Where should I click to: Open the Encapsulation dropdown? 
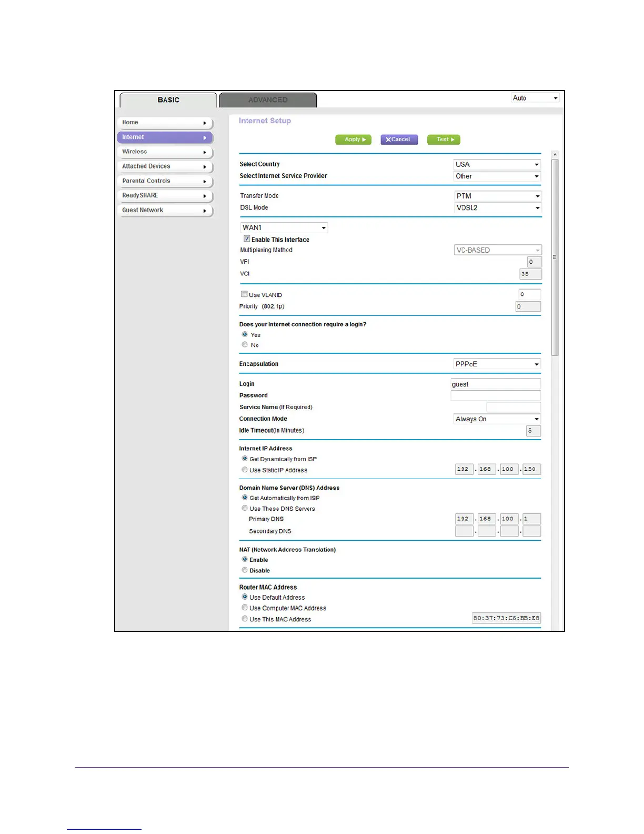point(497,364)
